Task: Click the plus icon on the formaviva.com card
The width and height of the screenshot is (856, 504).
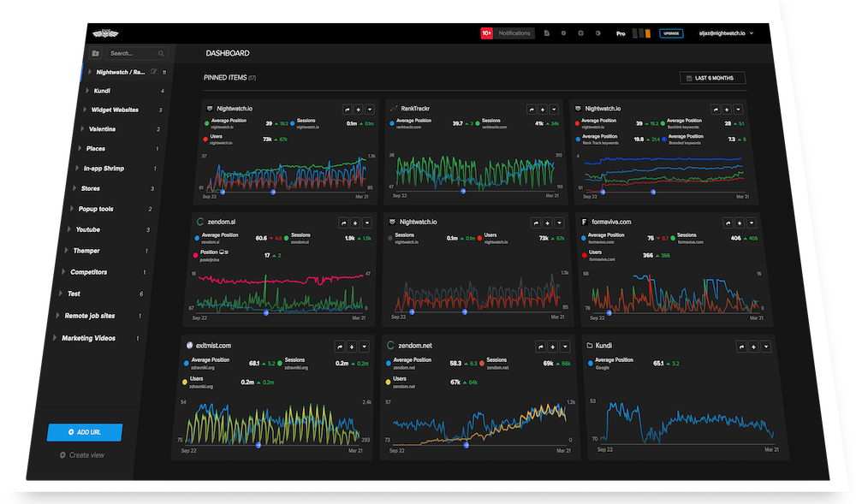Action: [740, 222]
